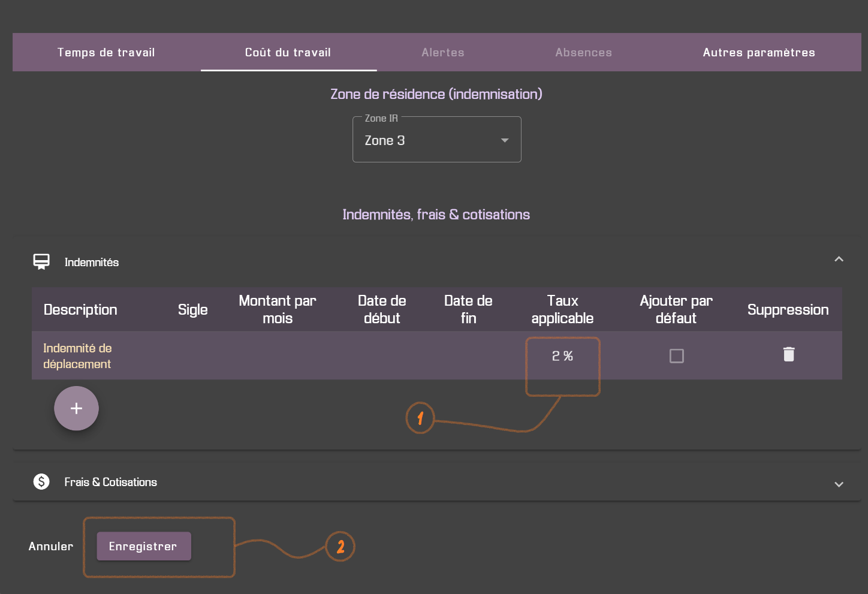Click the Taux applicable column header
Screen dimensions: 868x594
click(562, 309)
